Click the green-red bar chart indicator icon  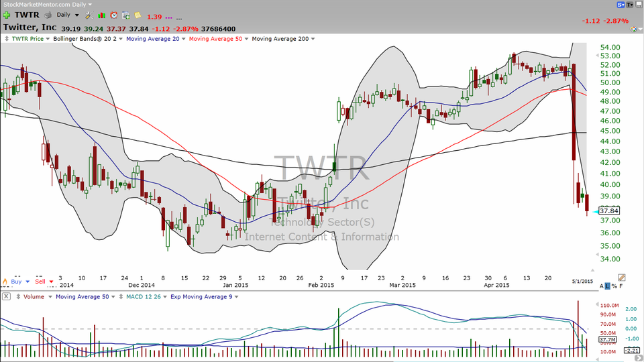pos(102,15)
